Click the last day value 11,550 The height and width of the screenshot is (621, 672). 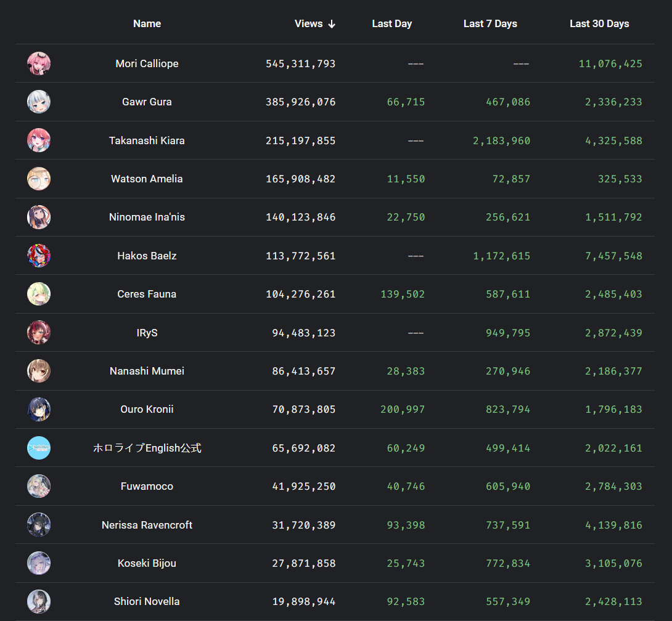pyautogui.click(x=406, y=179)
